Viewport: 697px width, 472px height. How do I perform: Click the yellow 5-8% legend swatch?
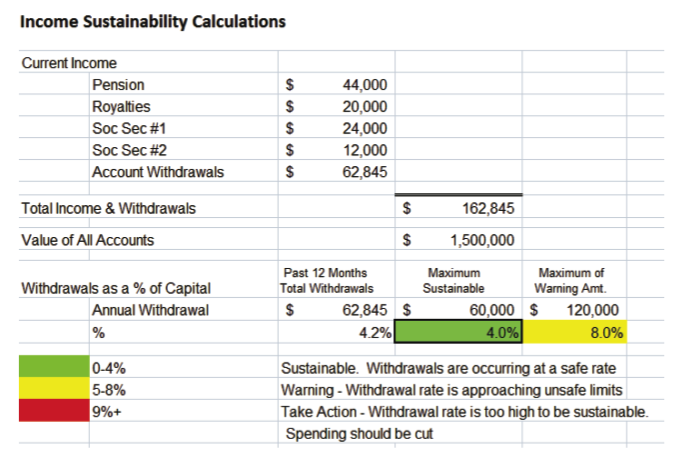point(54,390)
